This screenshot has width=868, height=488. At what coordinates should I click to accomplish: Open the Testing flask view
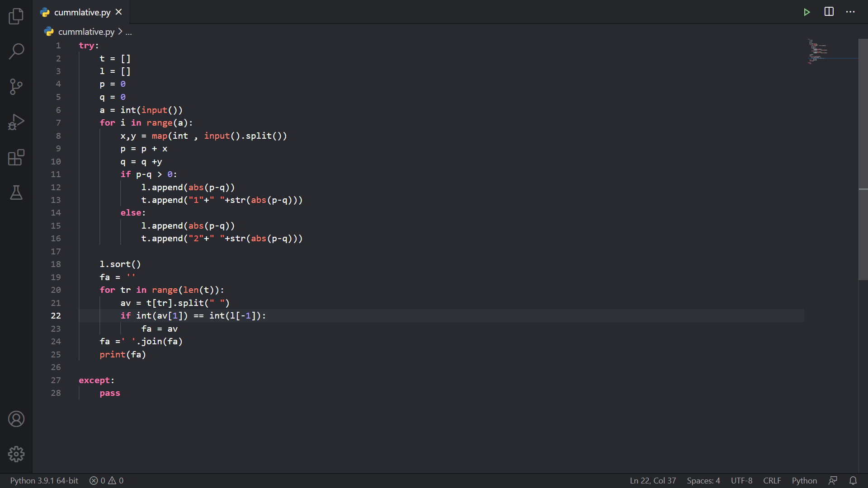(x=16, y=192)
